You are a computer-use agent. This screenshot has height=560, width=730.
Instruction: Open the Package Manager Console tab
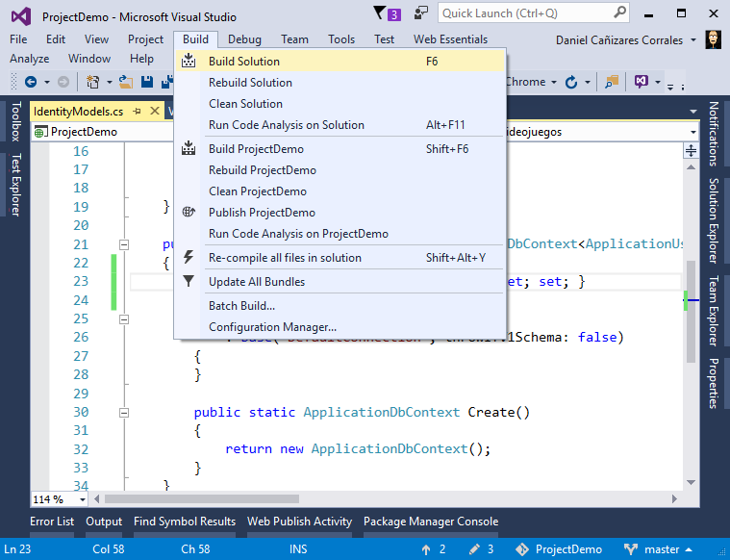coord(431,522)
